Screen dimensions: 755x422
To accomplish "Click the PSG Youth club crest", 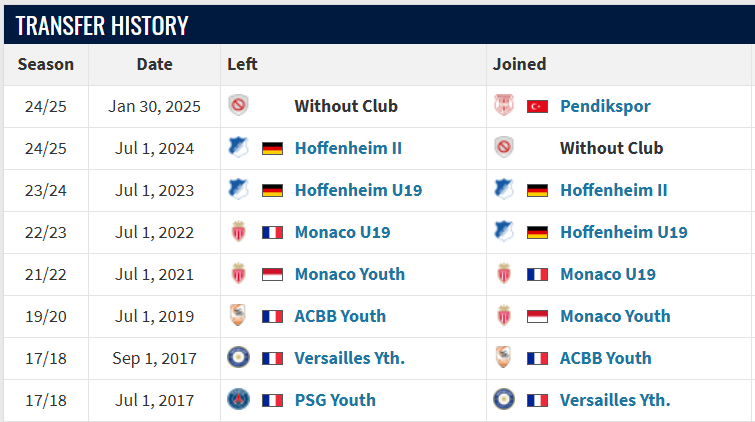I will click(238, 399).
